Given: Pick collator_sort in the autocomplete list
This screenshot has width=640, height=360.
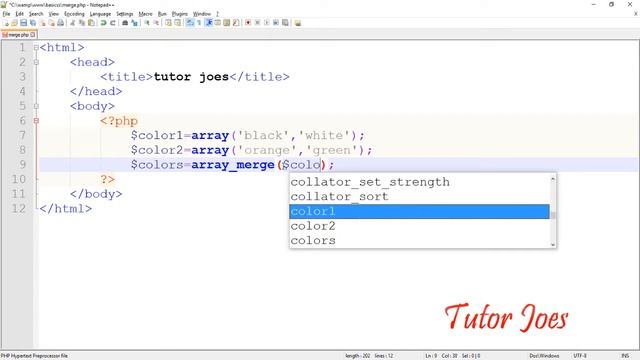Looking at the screenshot, I should click(419, 196).
